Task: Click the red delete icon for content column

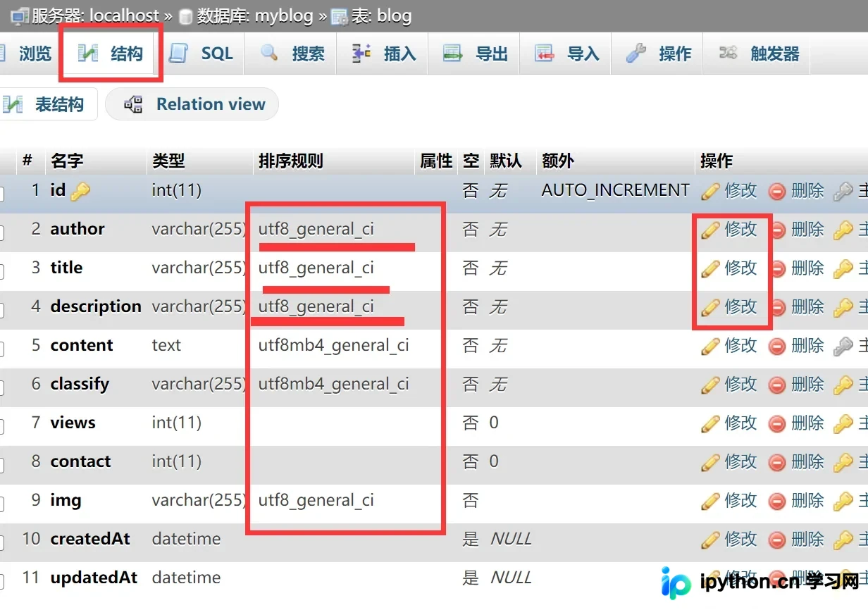Action: [x=777, y=346]
